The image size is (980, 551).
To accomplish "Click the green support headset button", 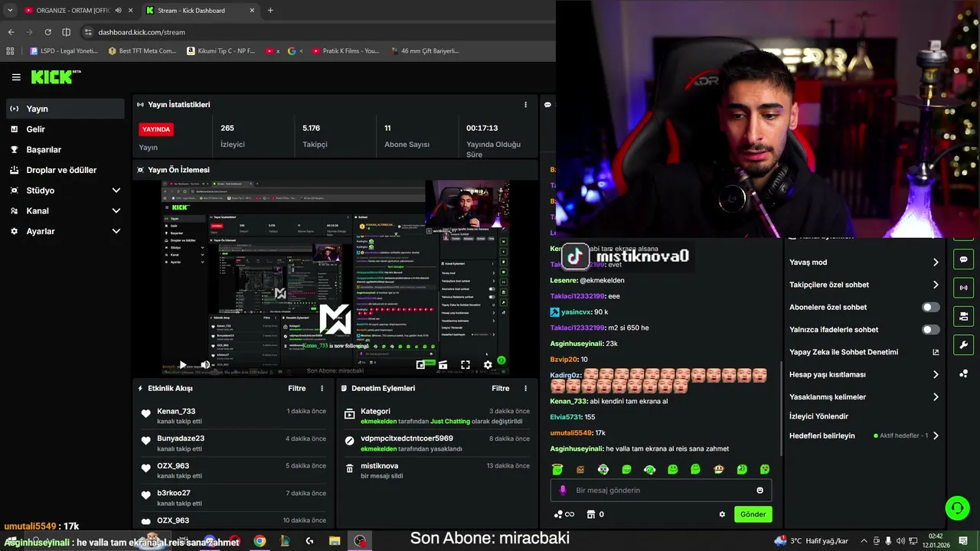I will (957, 507).
